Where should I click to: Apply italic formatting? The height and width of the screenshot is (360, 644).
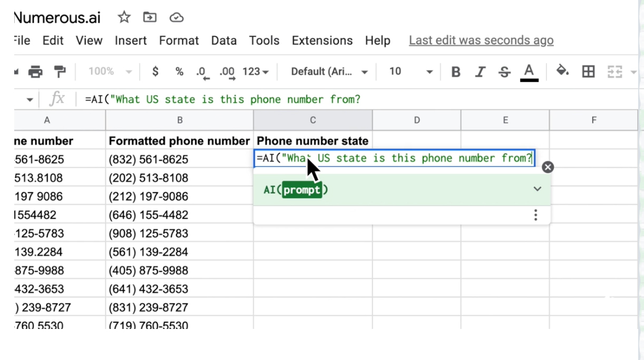click(480, 72)
